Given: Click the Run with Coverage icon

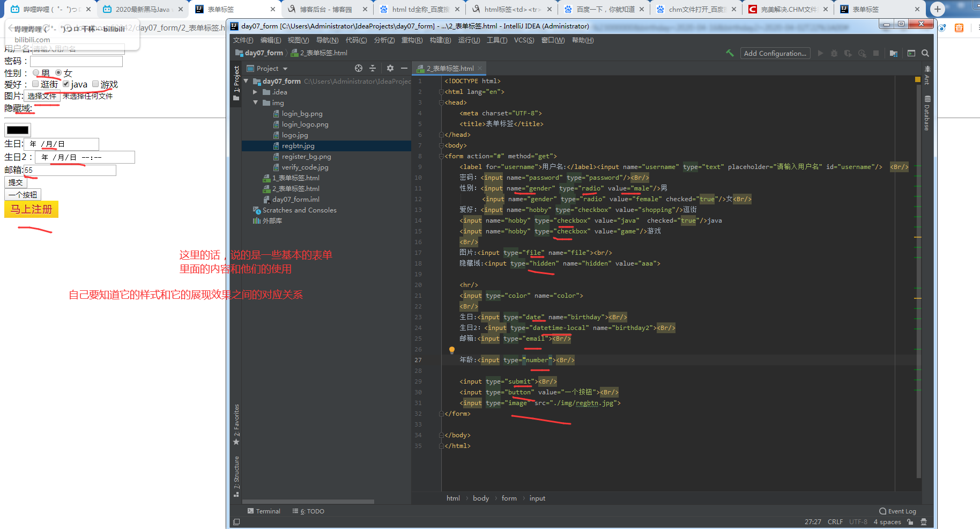Looking at the screenshot, I should [x=848, y=53].
